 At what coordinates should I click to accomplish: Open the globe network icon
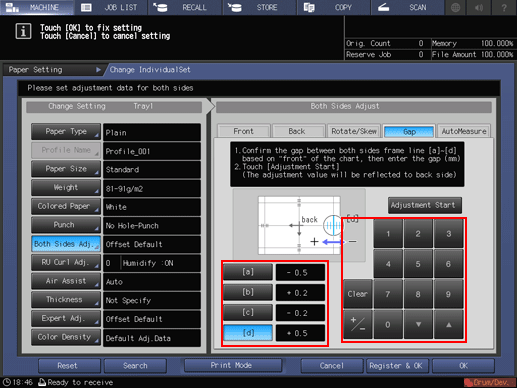click(455, 7)
